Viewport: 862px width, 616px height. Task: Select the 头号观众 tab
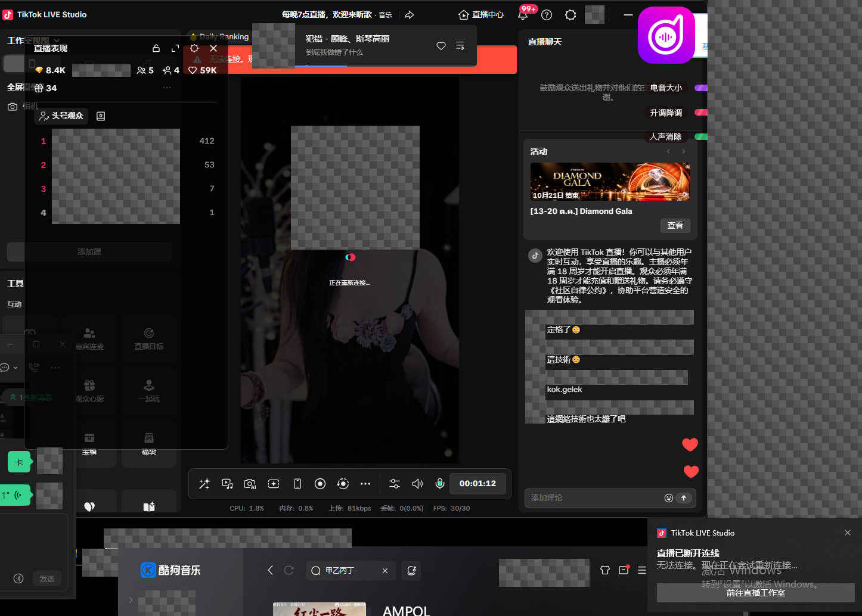61,116
